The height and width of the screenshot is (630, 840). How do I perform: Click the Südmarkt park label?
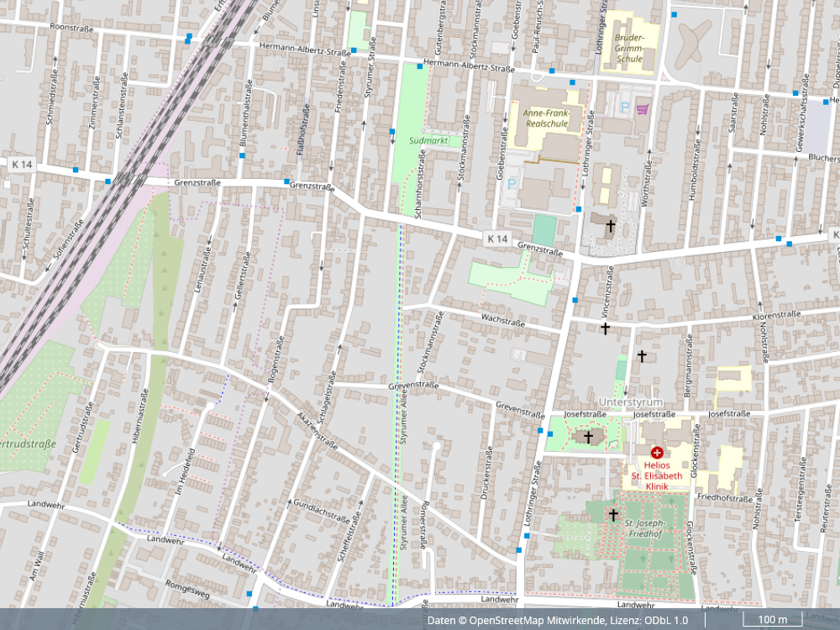[428, 141]
